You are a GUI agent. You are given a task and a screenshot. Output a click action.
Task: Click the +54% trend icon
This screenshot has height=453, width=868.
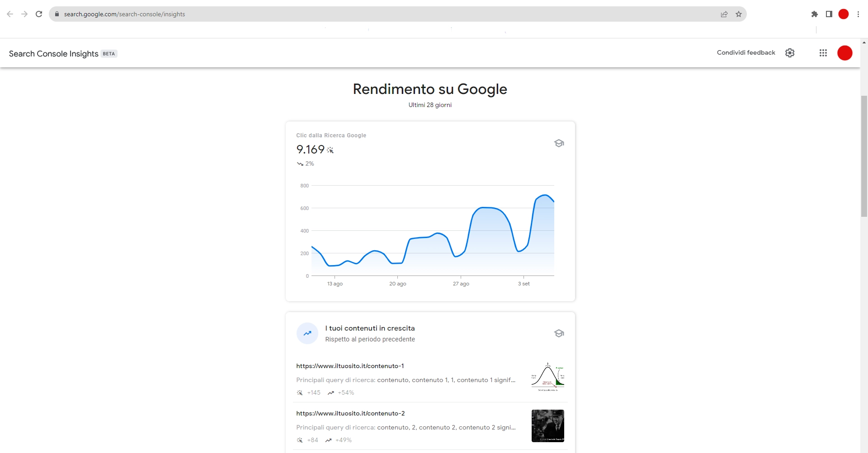click(x=331, y=393)
